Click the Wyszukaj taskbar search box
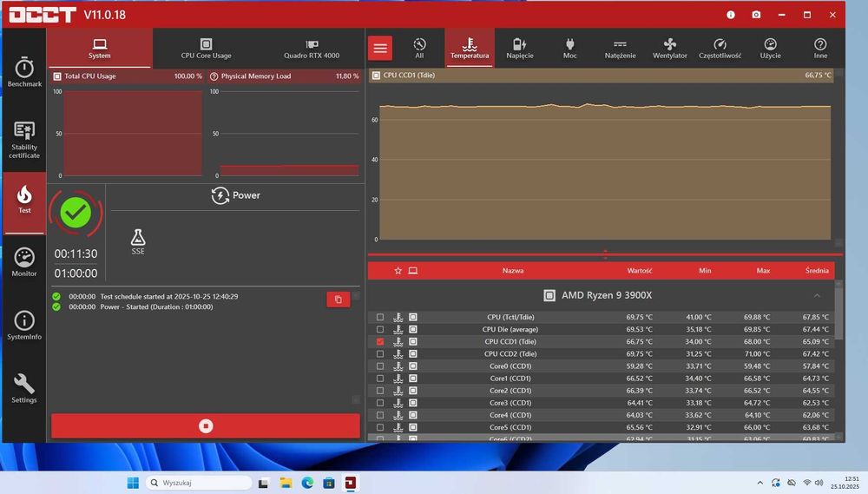The height and width of the screenshot is (494, 868). pos(200,483)
